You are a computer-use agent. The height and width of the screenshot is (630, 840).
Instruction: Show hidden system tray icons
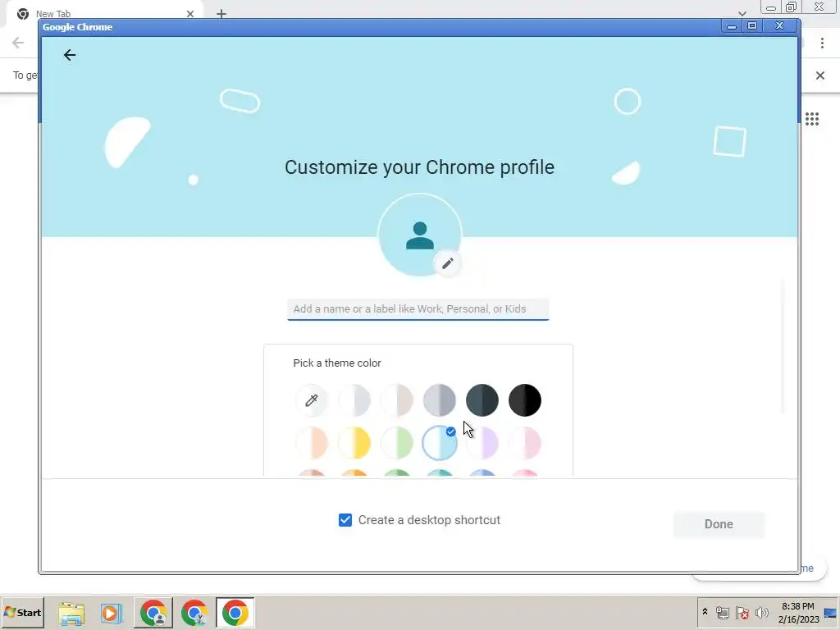(705, 612)
